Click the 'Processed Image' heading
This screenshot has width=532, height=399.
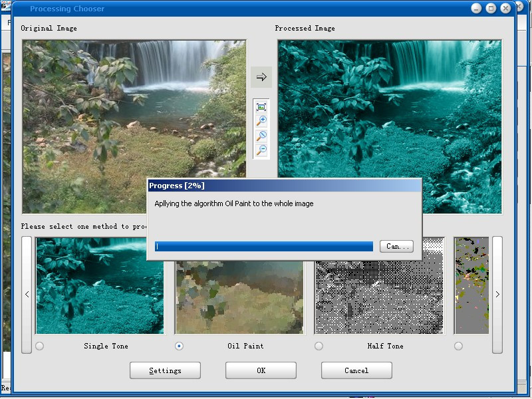tap(305, 28)
